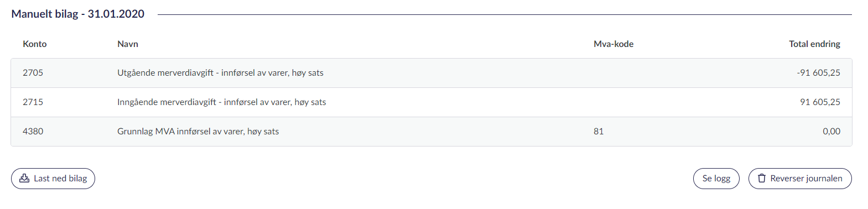The height and width of the screenshot is (209, 868).
Task: Click the Manuelt bilag - 31.01.2020 heading
Action: pos(78,14)
